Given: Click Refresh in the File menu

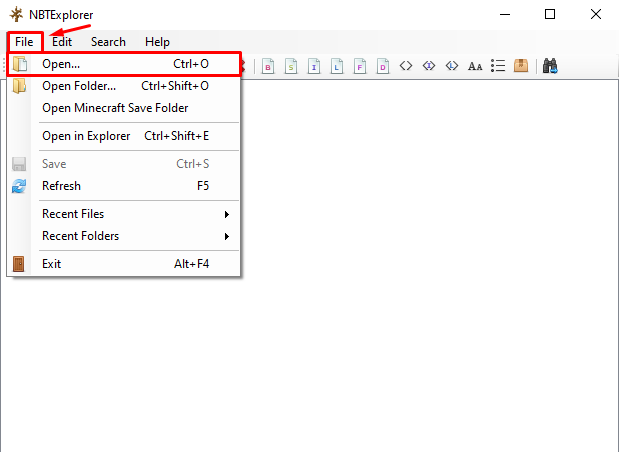Looking at the screenshot, I should [x=62, y=186].
